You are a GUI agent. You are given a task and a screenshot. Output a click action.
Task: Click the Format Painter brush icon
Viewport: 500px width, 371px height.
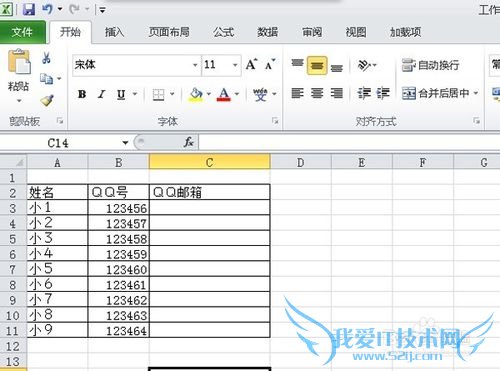[x=47, y=100]
